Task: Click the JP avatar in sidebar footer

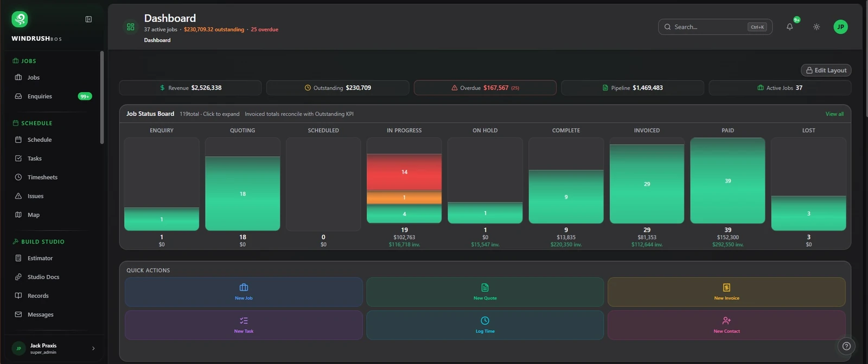Action: point(18,349)
